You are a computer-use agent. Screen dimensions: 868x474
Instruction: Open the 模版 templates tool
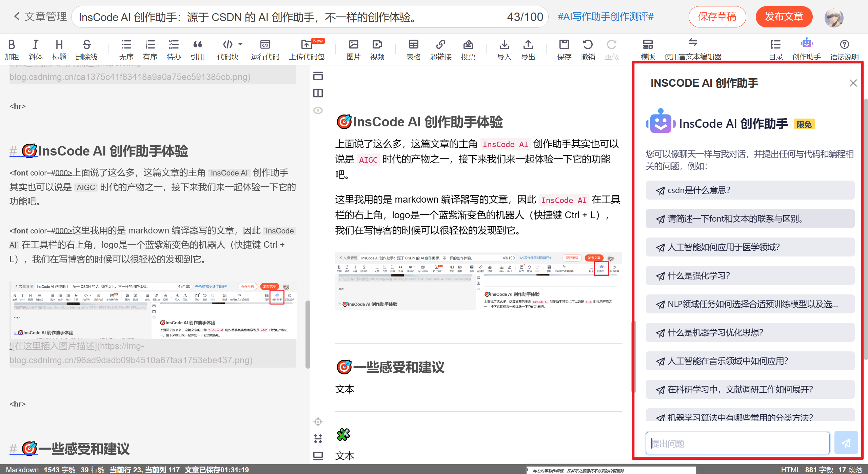[x=648, y=49]
